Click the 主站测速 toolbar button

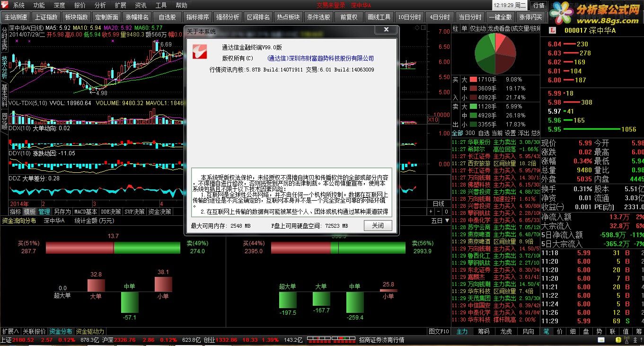click(x=16, y=17)
